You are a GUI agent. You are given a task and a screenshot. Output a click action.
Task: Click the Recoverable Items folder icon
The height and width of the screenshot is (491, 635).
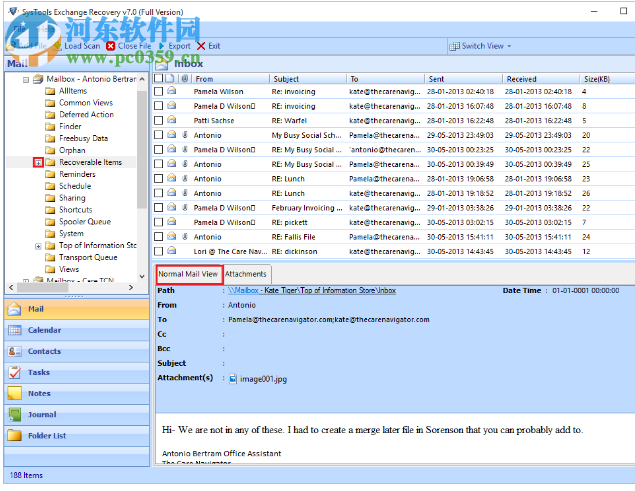point(50,162)
